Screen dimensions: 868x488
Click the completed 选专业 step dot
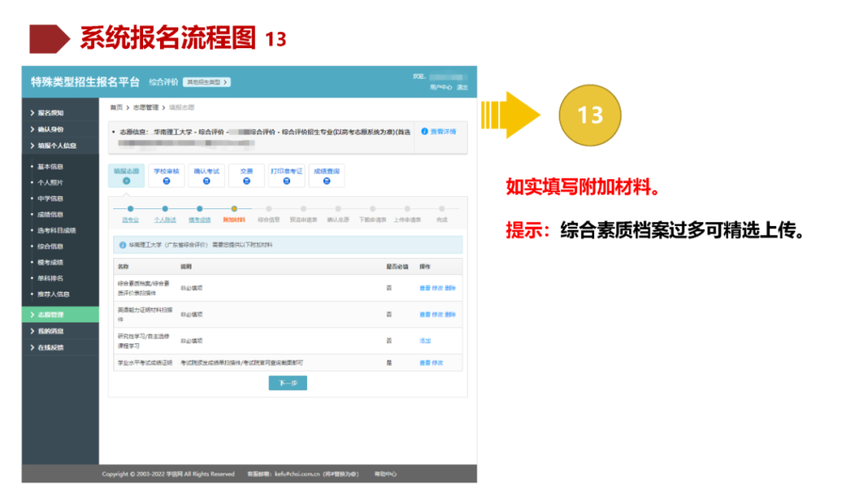click(x=131, y=207)
